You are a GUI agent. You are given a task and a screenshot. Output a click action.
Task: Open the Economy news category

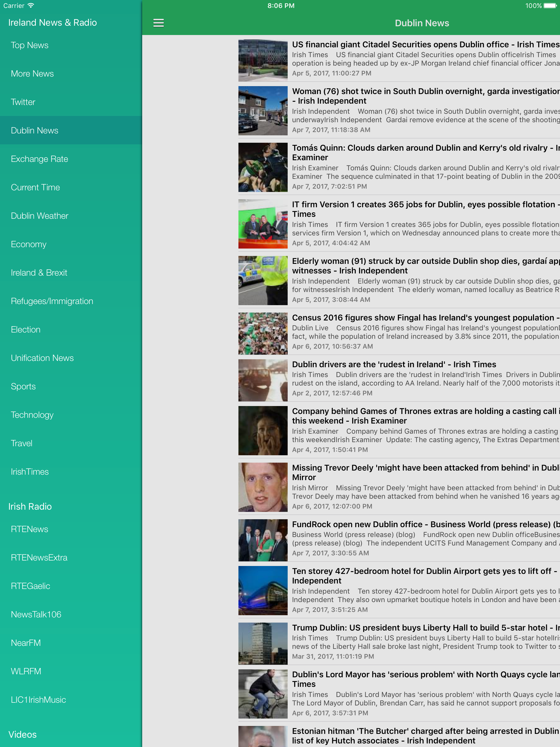[71, 244]
